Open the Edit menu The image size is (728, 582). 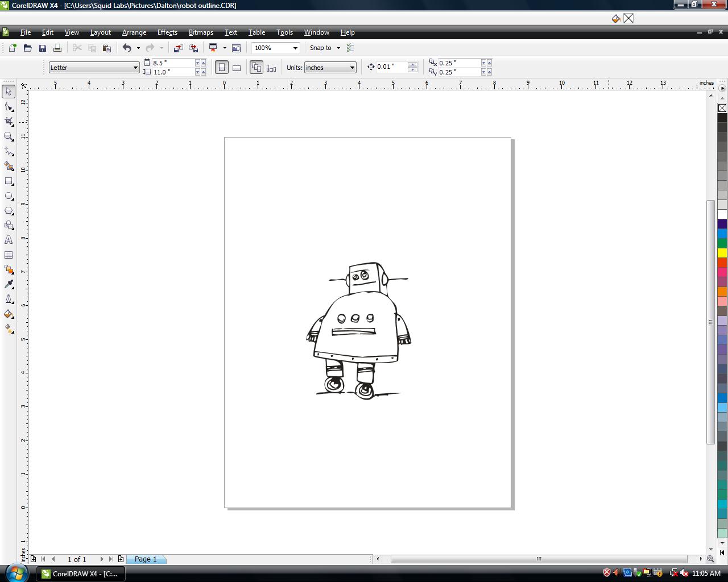tap(48, 32)
